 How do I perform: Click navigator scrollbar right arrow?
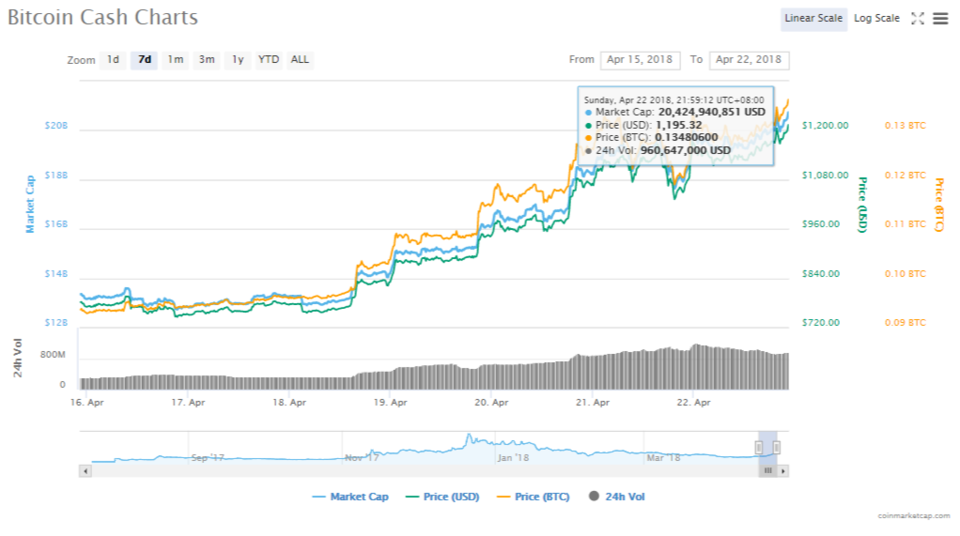pyautogui.click(x=783, y=471)
